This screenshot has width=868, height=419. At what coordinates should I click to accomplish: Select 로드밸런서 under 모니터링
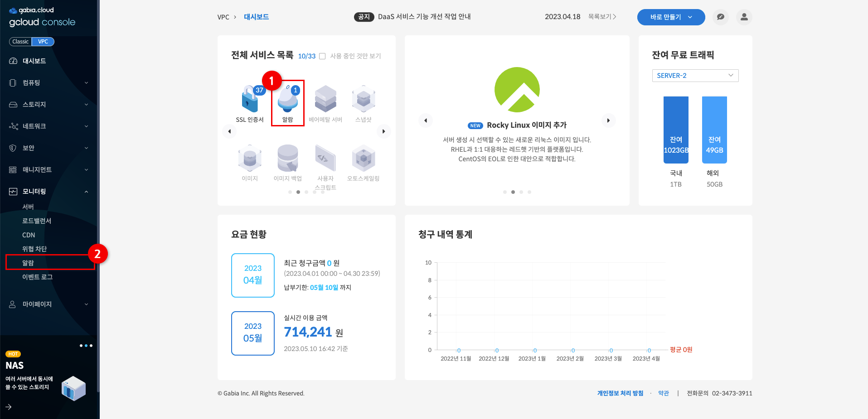[37, 221]
